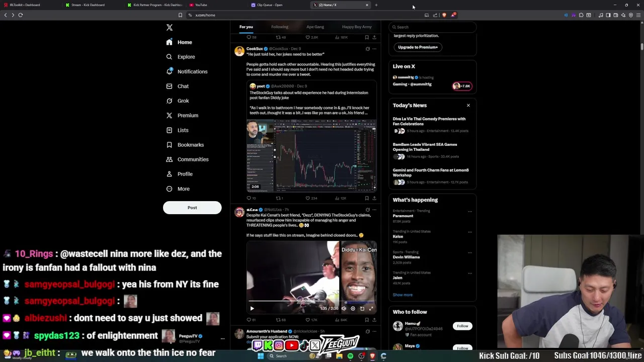Follow Hamu account

[462, 326]
